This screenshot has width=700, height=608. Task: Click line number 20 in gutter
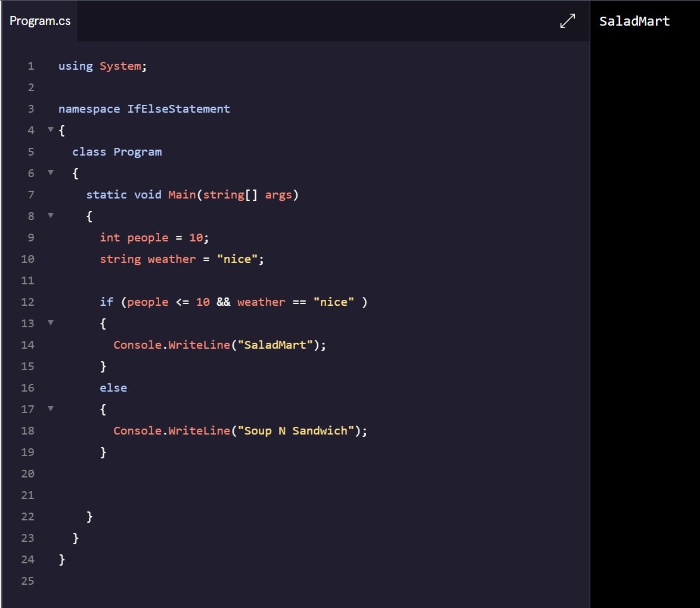(x=27, y=474)
